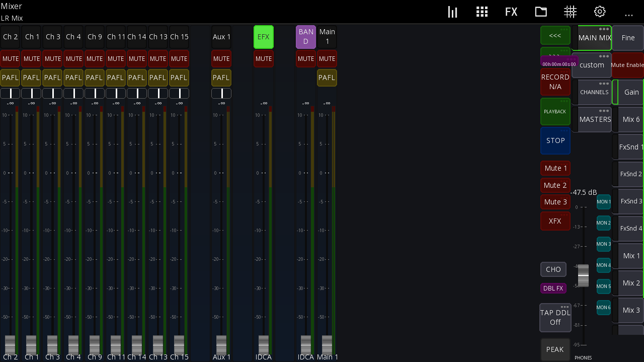Click the Ch 2 fader knob
644x362 pixels.
pyautogui.click(x=10, y=344)
